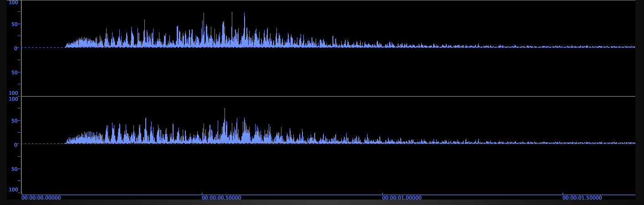Viewport: 644px width, 205px height.
Task: Click the upper channel's topmost 100 amplitude label
Action: 13,3
